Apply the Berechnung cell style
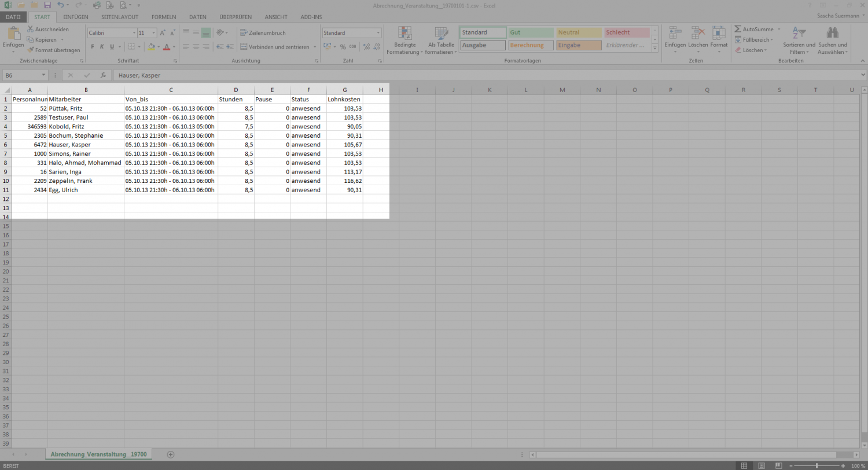This screenshot has height=470, width=868. point(531,45)
